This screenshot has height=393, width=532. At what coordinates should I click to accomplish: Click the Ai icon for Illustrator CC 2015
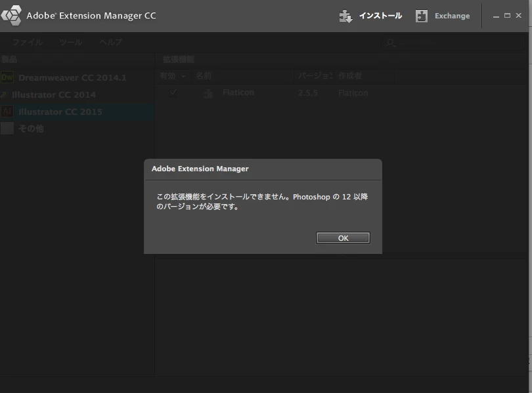tap(7, 112)
